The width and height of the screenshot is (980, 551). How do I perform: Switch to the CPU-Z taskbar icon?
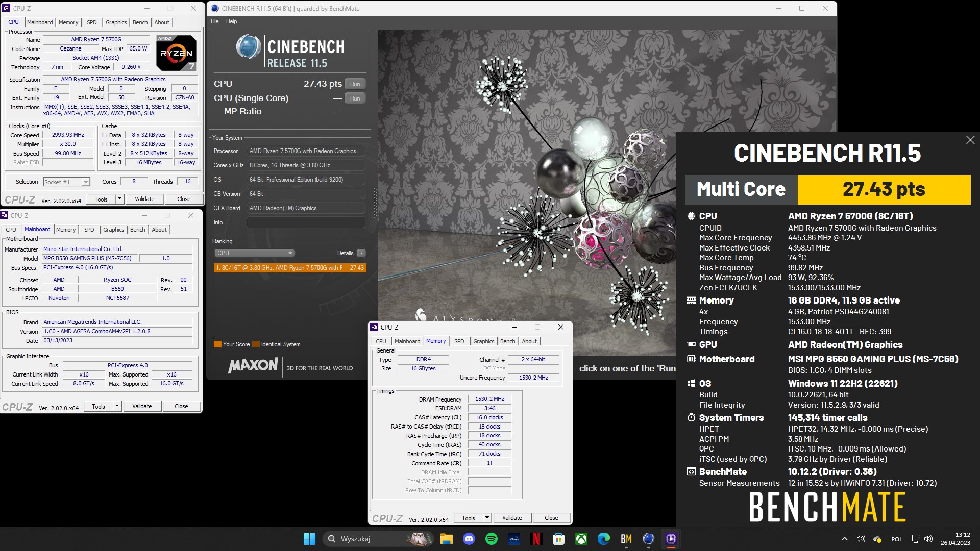[x=671, y=539]
